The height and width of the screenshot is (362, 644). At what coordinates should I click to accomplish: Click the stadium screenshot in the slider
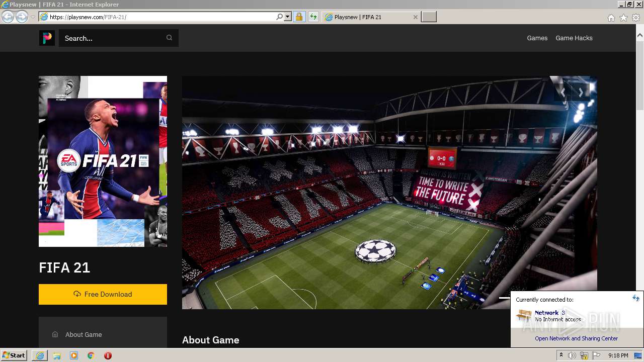pos(389,193)
